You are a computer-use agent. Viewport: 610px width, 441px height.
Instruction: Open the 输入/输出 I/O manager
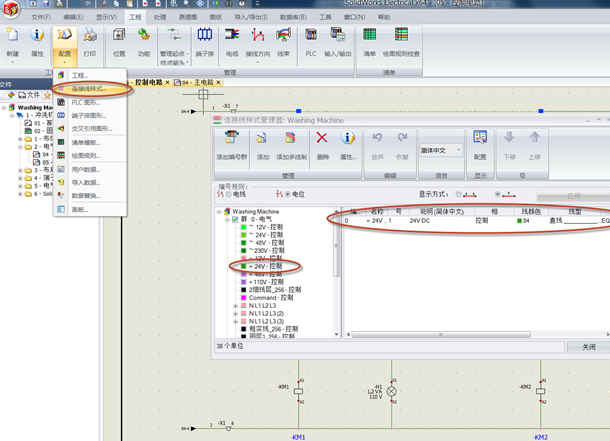[337, 35]
